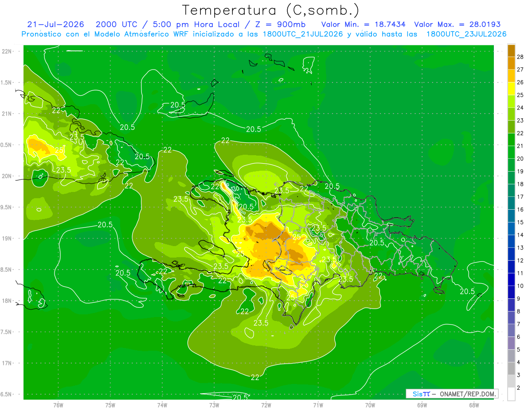Click the '70W' longitude axis label
Viewport: 532px width, 411px height.
(x=370, y=405)
